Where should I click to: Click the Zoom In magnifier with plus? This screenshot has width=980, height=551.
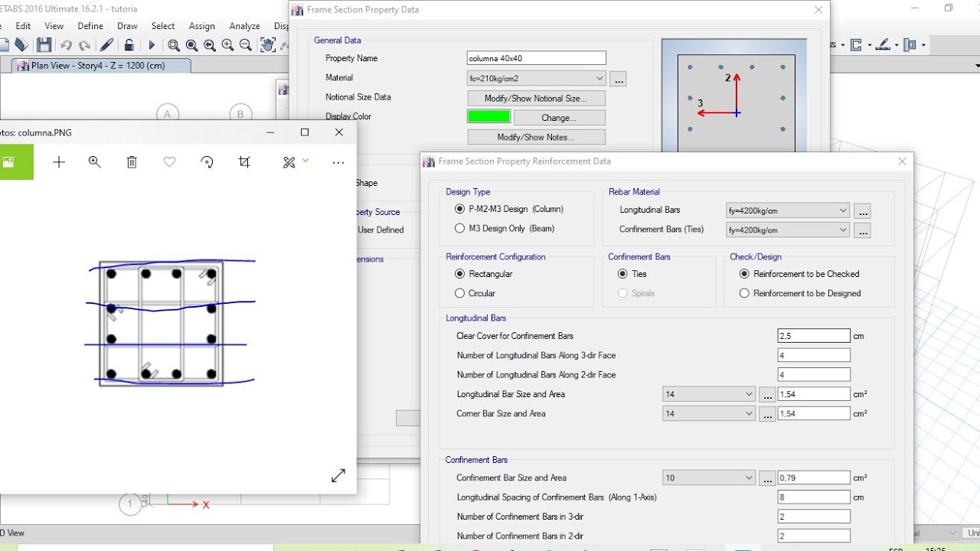tap(227, 45)
